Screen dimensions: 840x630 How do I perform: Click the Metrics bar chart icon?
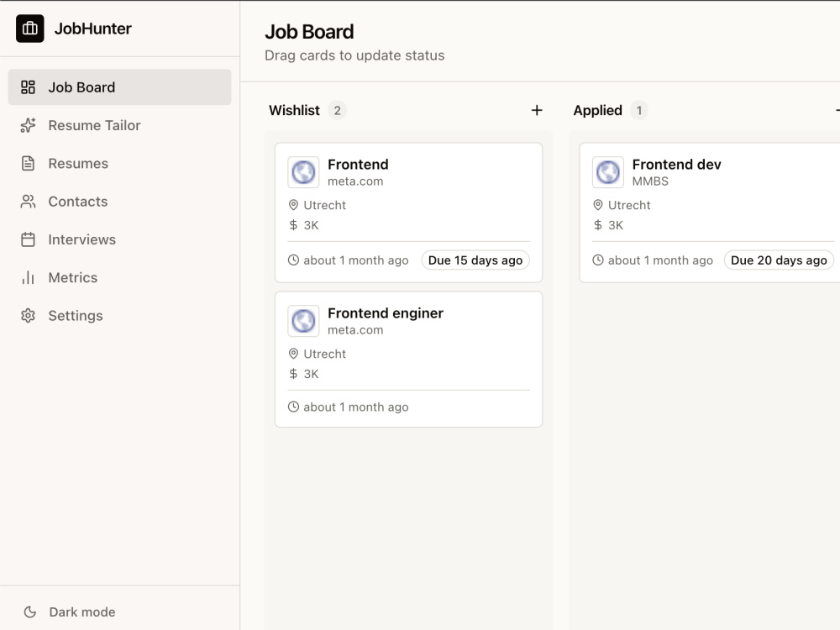pyautogui.click(x=28, y=277)
